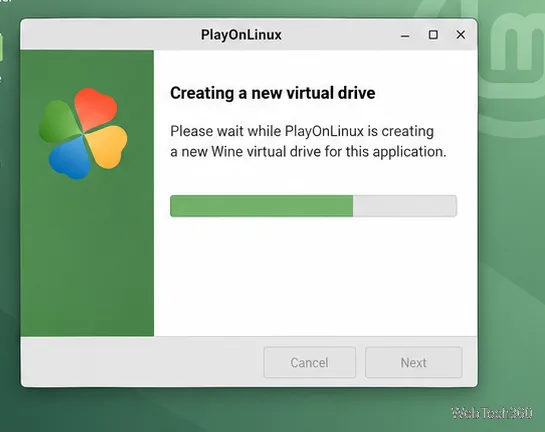Click the Cancel button
This screenshot has width=545, height=432.
[309, 362]
